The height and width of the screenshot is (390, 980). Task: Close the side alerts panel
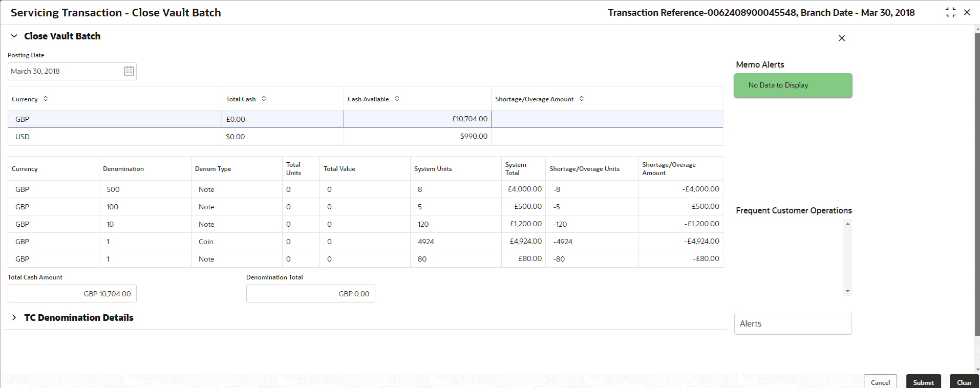841,38
